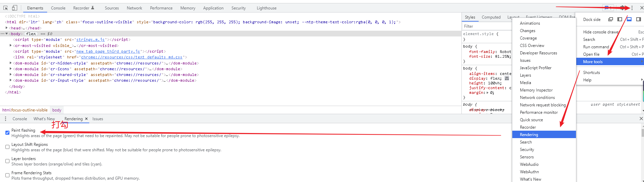This screenshot has height=182, width=644.
Task: Open the drawer three-dot menu
Action: pos(5,119)
